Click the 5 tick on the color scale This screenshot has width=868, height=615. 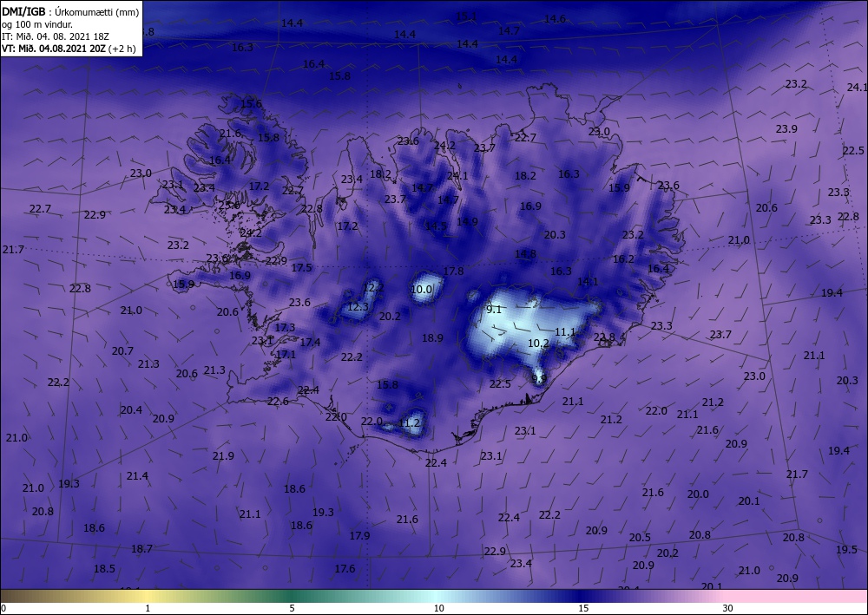[292, 608]
